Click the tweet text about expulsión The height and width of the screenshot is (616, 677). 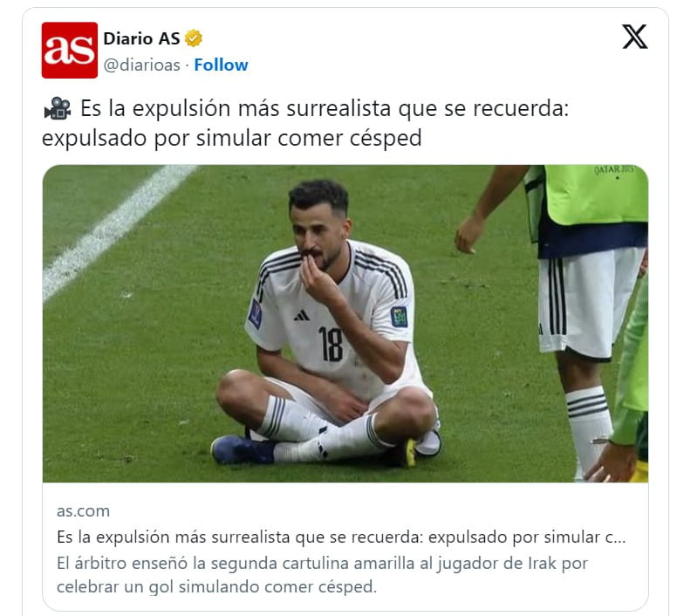coord(305,123)
